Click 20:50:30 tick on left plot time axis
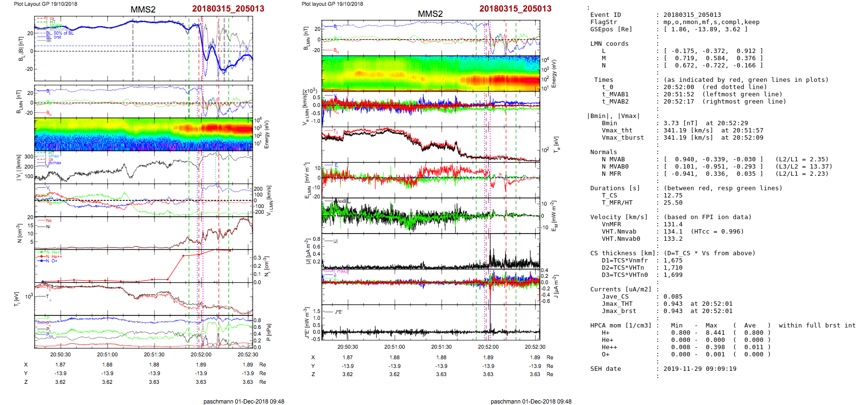 point(61,354)
